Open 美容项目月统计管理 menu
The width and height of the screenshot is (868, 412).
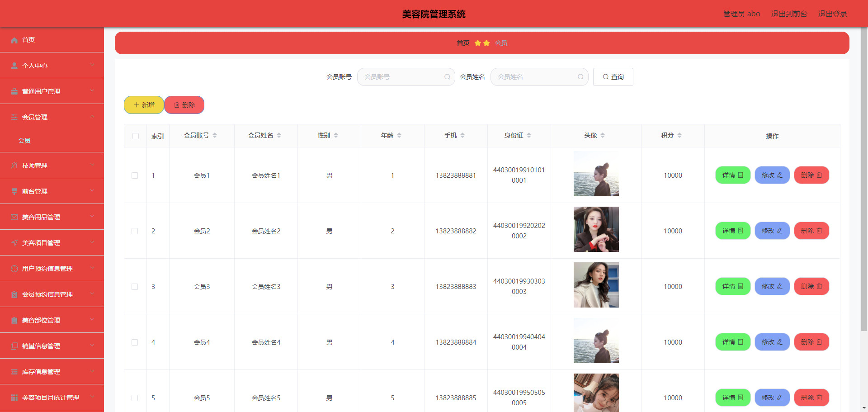pyautogui.click(x=52, y=398)
